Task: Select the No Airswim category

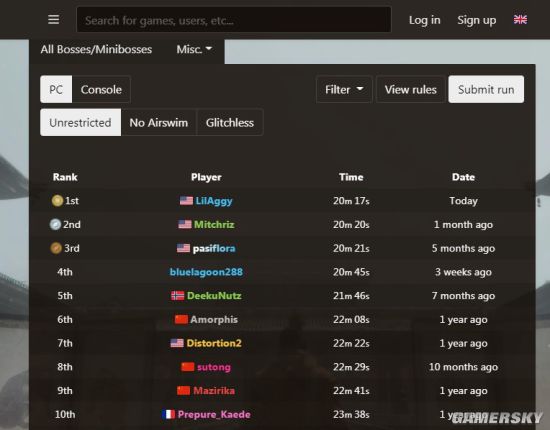Action: [159, 122]
